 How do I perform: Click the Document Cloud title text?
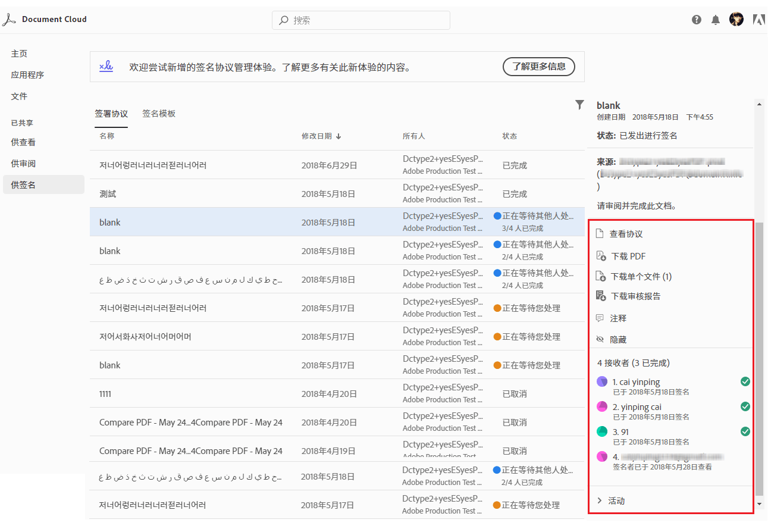[54, 20]
